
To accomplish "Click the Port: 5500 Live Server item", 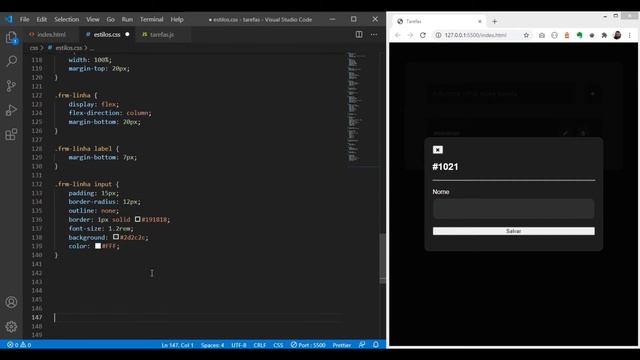I will [x=308, y=345].
